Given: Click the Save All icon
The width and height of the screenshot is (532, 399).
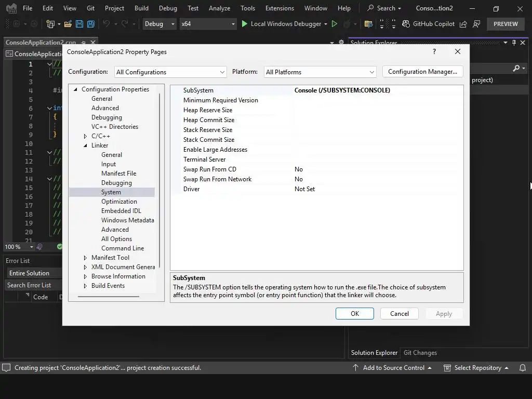Looking at the screenshot, I should [x=90, y=24].
